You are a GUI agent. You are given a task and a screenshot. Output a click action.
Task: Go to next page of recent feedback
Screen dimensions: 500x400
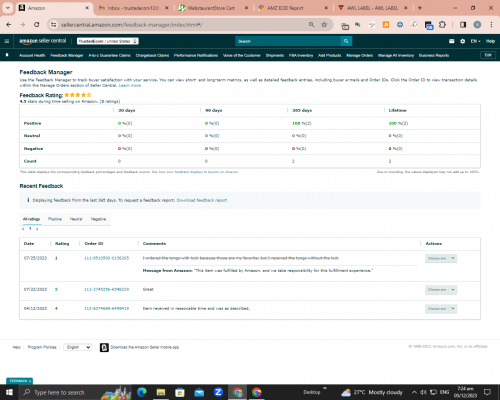point(37,229)
